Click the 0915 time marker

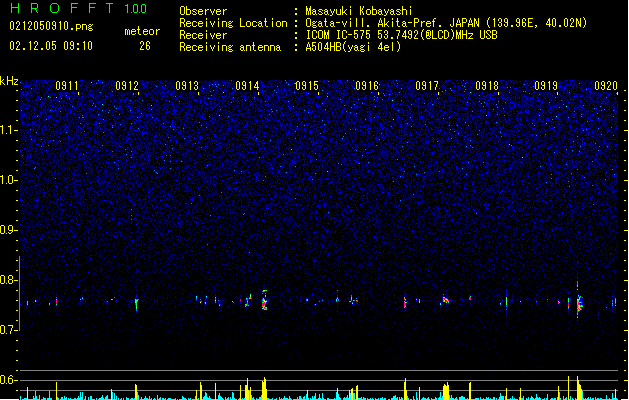click(306, 86)
